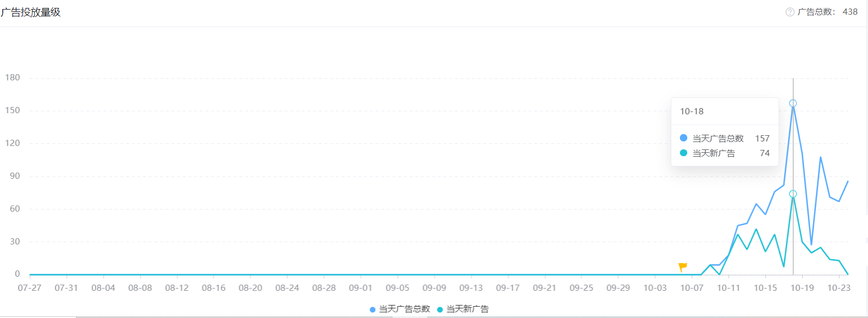Image resolution: width=868 pixels, height=318 pixels.
Task: Select the 08-16 x-axis date label
Action: (x=213, y=287)
